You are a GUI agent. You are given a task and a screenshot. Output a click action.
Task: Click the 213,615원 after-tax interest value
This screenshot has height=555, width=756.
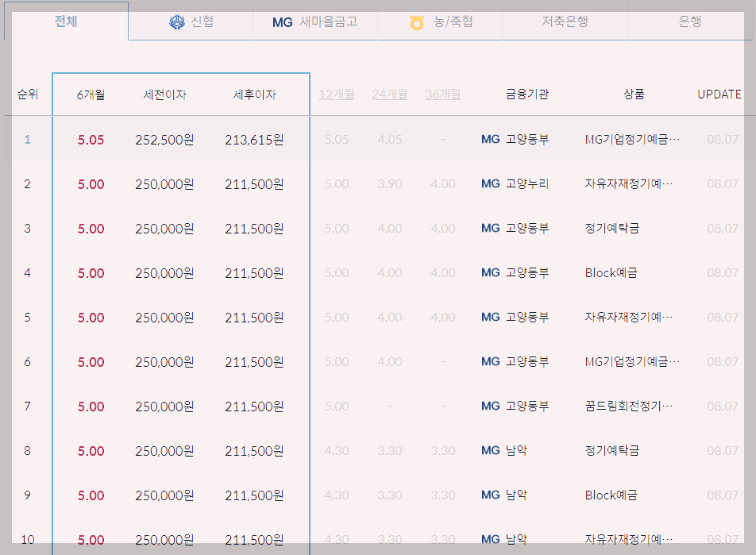255,140
